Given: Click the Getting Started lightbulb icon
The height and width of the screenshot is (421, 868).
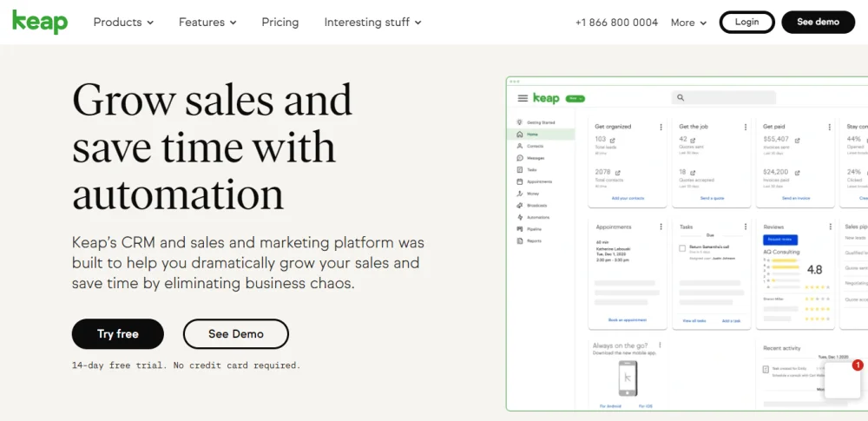Looking at the screenshot, I should pyautogui.click(x=519, y=122).
